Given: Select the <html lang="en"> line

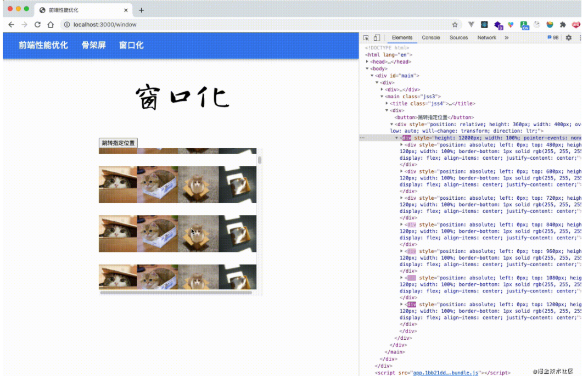Looking at the screenshot, I should point(389,55).
